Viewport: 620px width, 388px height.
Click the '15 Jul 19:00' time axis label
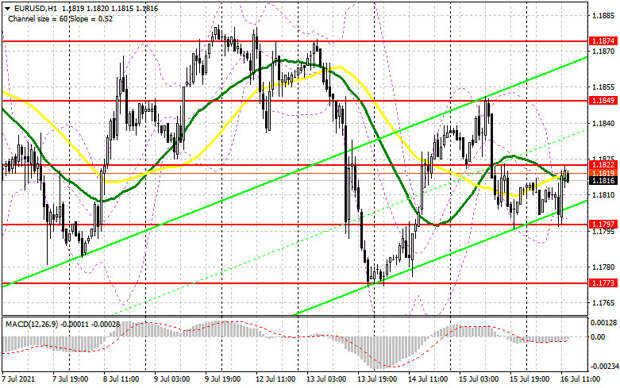pos(529,379)
